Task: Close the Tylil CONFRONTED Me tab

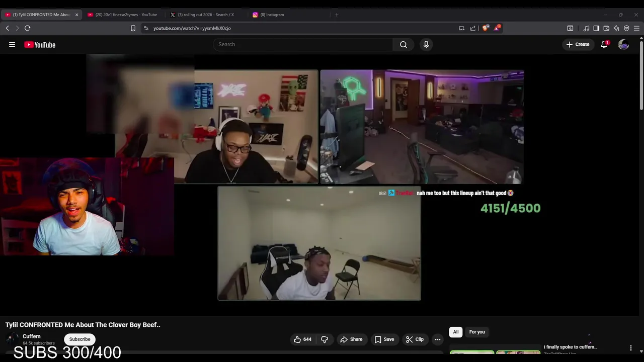Action: [x=76, y=15]
